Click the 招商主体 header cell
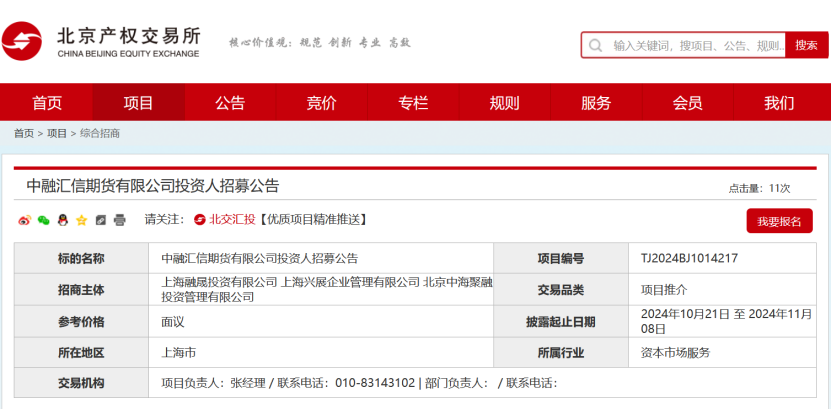Viewport: 831px width, 409px height. point(81,290)
